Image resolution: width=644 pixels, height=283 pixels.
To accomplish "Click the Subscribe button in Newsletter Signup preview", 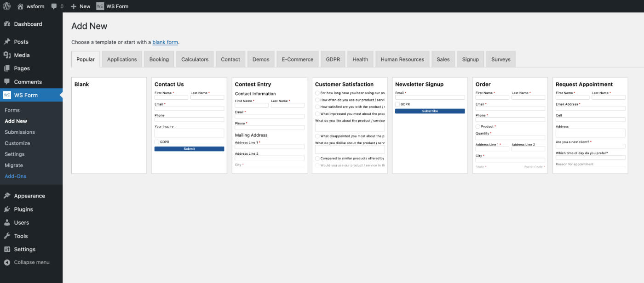I will point(429,111).
